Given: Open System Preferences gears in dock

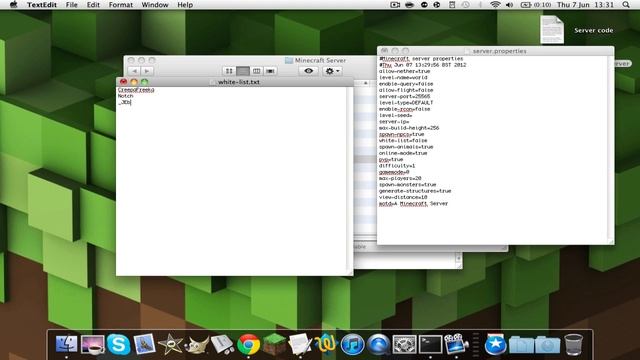Looking at the screenshot, I should [x=404, y=344].
